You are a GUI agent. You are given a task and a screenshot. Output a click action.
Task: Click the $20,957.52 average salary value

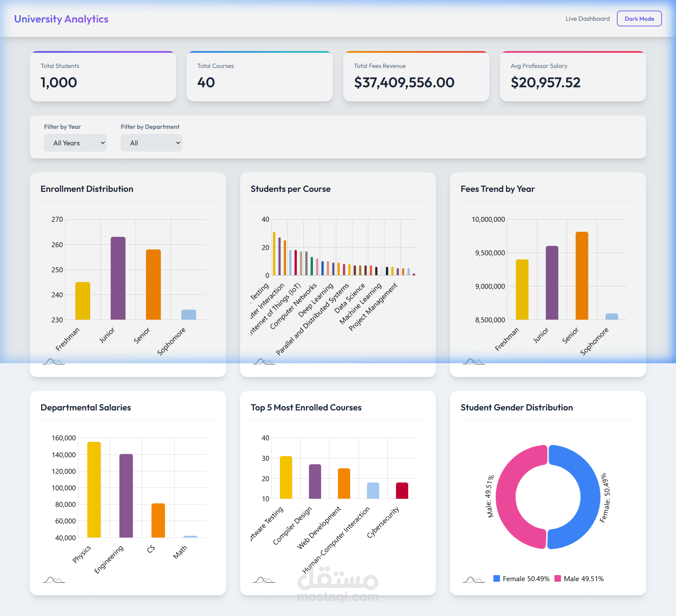545,82
